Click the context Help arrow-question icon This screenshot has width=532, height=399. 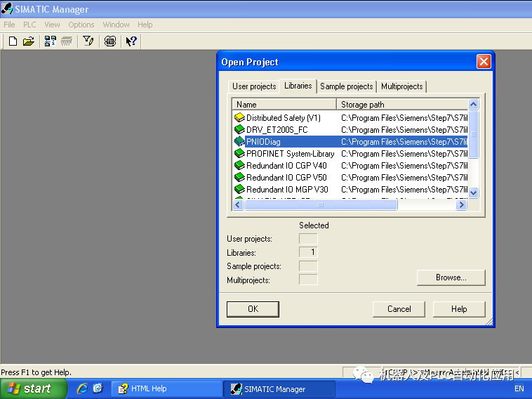(131, 41)
